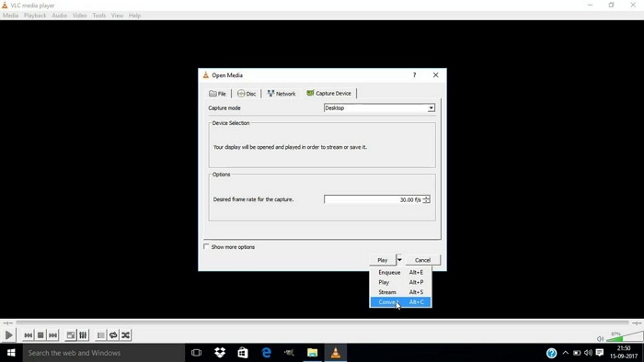Stop playback with the stop icon
This screenshot has height=362, width=644.
[x=40, y=335]
